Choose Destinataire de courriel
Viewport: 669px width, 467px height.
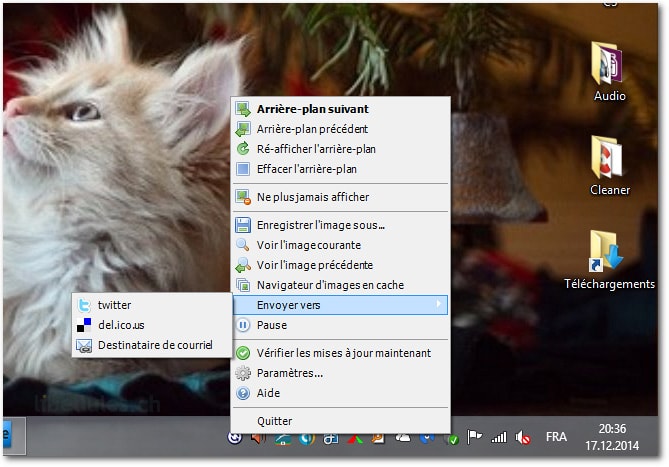pos(152,345)
